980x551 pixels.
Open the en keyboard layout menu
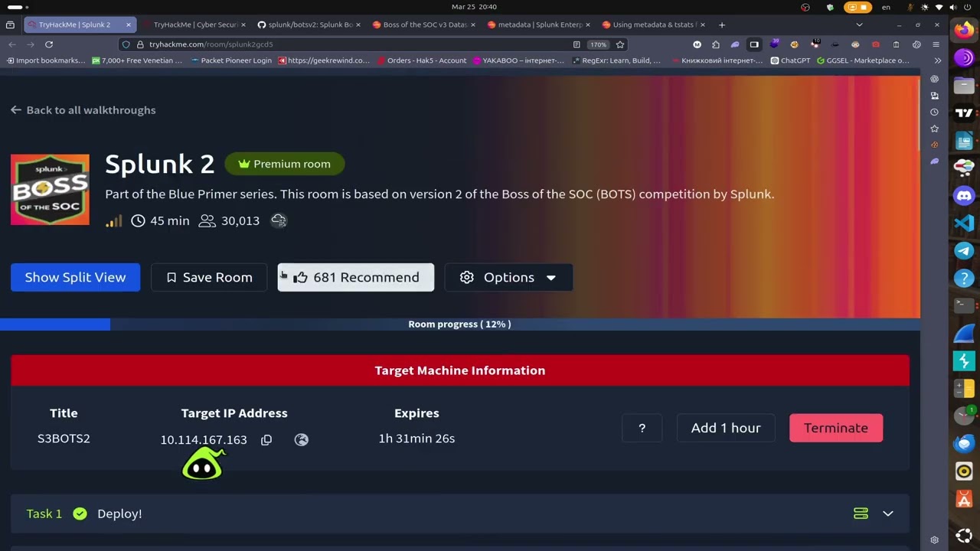[x=886, y=7]
